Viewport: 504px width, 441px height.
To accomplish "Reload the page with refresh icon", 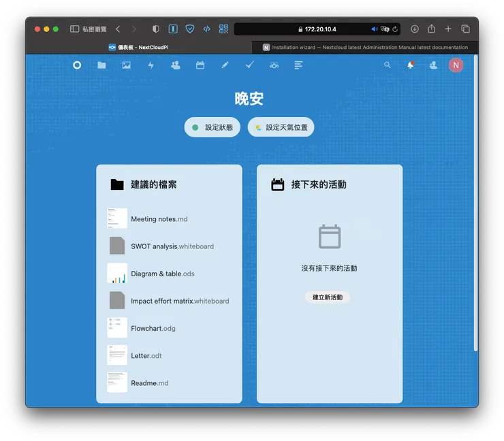I will click(x=395, y=29).
